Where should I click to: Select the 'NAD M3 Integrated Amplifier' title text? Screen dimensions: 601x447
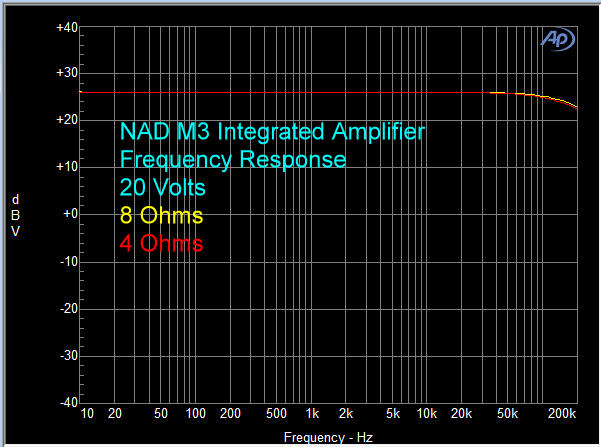point(272,132)
